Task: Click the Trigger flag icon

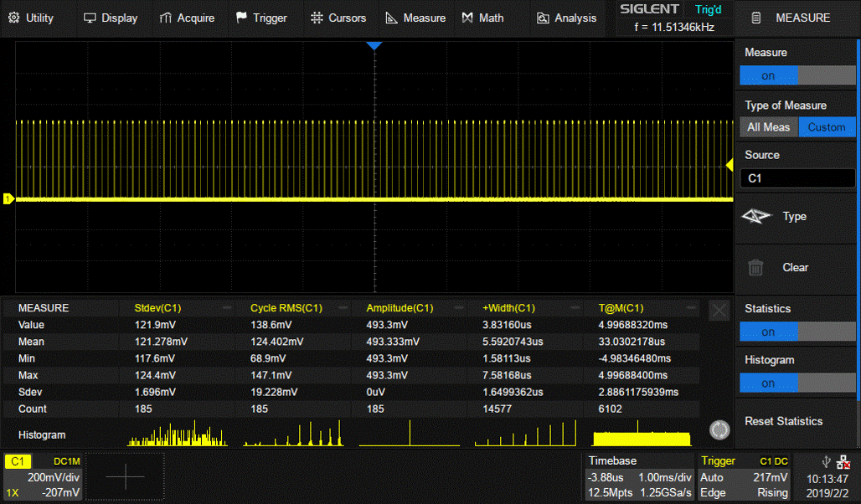Action: [x=241, y=18]
